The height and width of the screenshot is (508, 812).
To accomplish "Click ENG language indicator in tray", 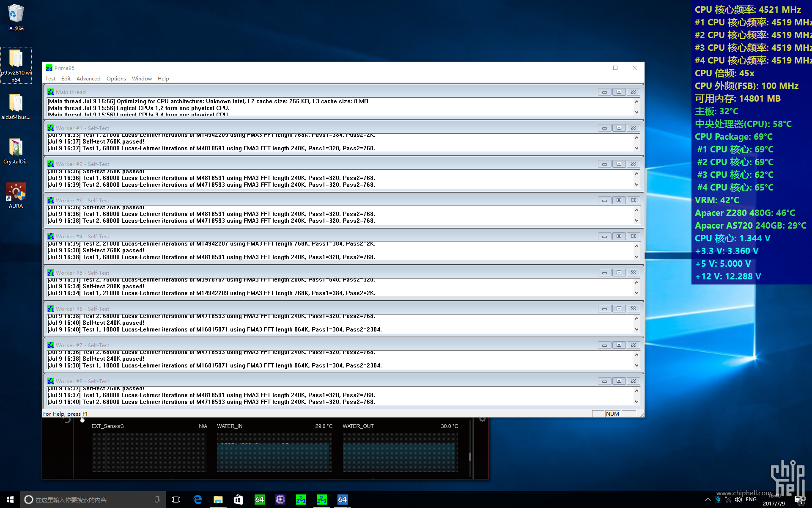I will pos(751,500).
